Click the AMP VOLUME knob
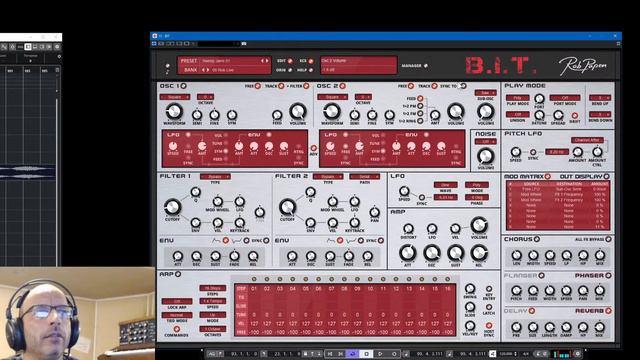Image resolution: width=640 pixels, height=360 pixels. (x=479, y=225)
